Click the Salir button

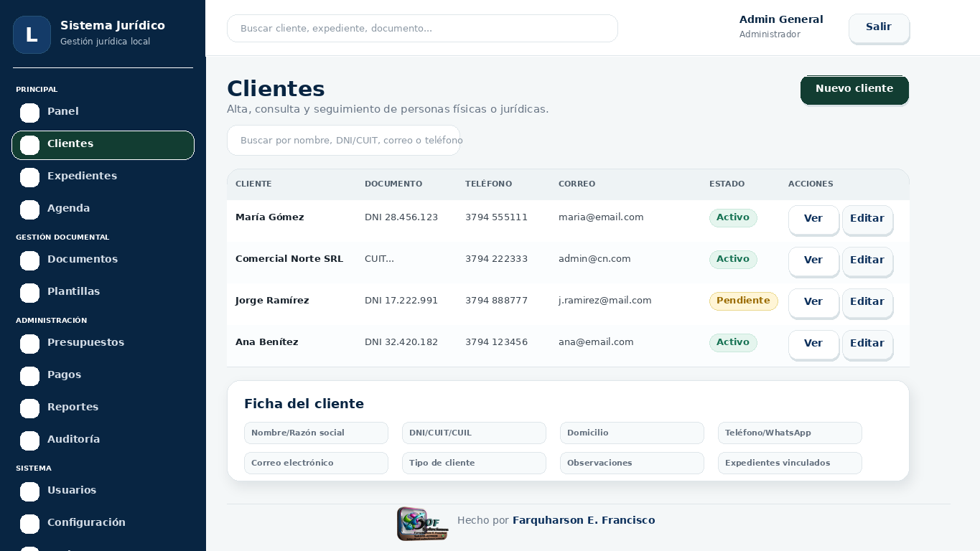[879, 28]
